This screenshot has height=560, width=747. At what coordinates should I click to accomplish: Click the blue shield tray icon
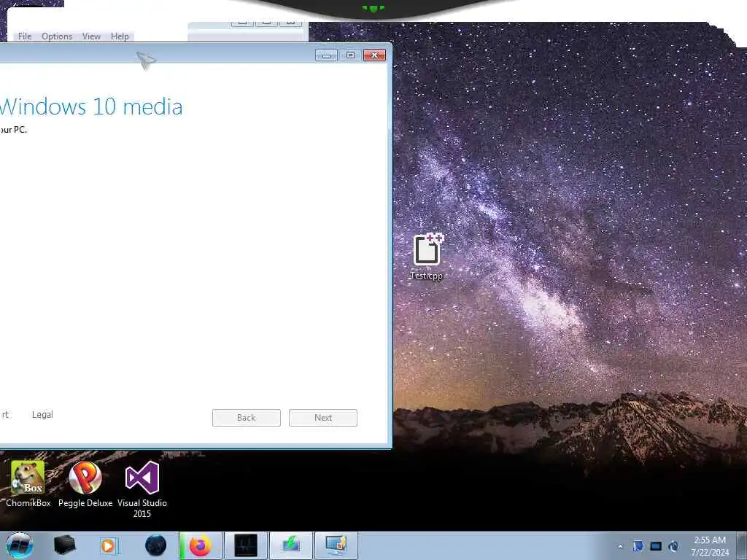pyautogui.click(x=638, y=546)
